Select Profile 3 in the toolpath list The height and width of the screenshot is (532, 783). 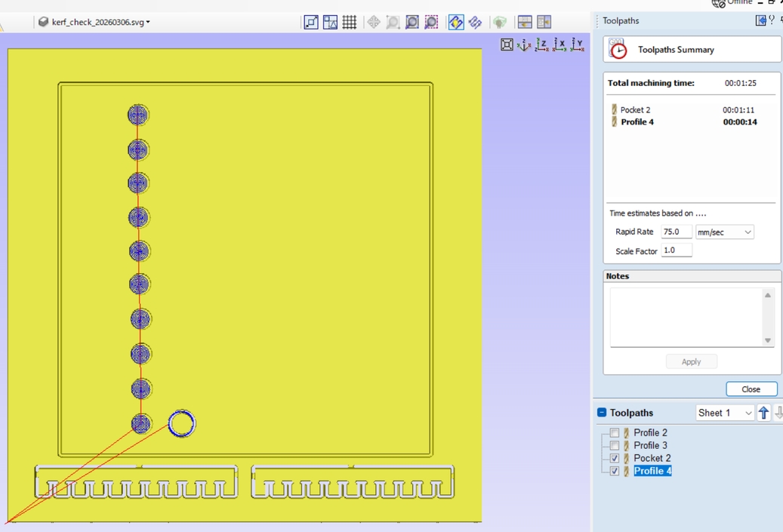pos(650,445)
